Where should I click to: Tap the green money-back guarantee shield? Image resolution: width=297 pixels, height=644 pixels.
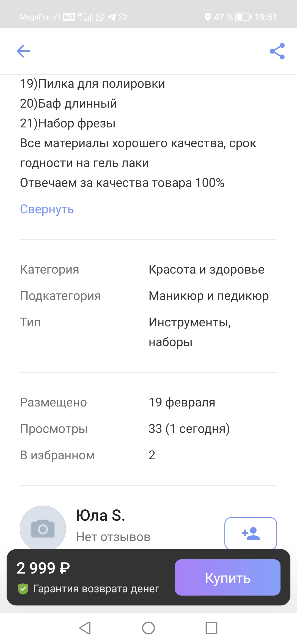(23, 589)
